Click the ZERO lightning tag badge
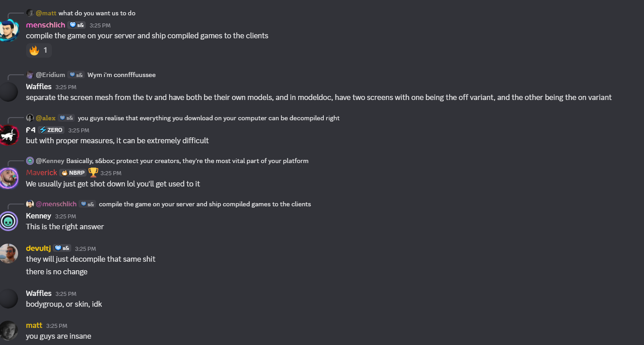Screen dimensions: 644x345 51,130
